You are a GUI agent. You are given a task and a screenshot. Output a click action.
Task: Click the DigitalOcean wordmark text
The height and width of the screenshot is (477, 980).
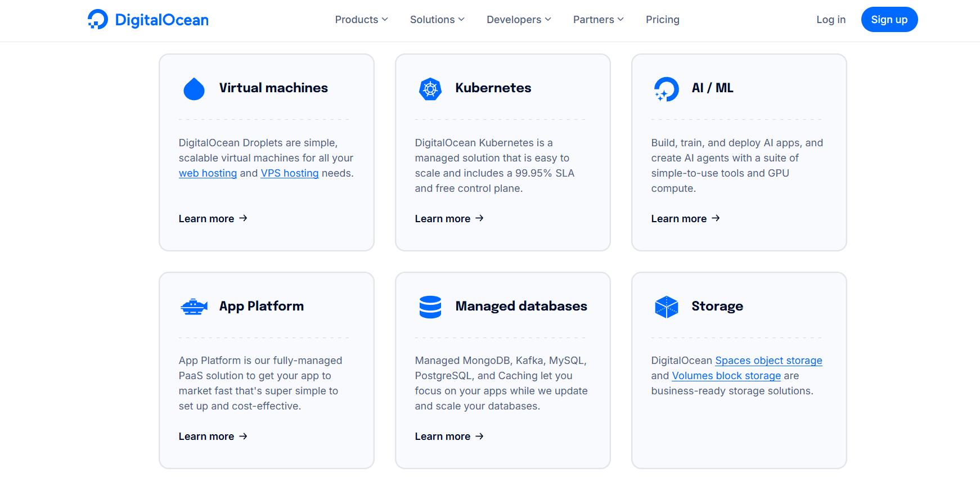tap(162, 20)
